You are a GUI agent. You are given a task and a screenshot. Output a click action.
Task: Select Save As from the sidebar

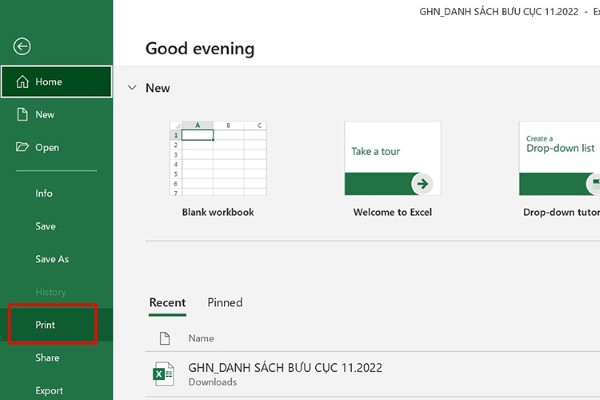coord(52,259)
